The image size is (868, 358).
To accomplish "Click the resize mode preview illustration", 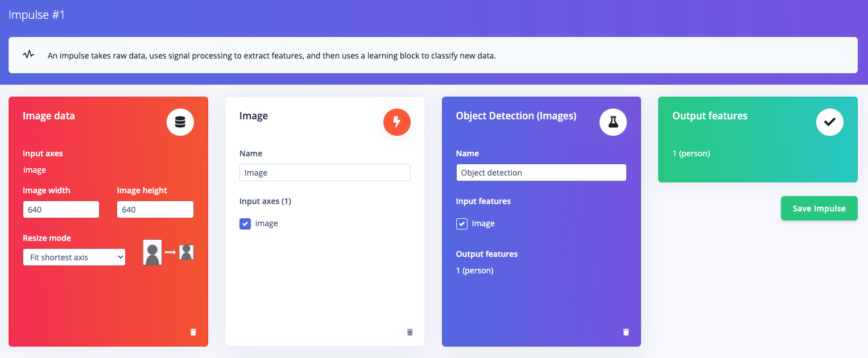I will click(x=168, y=252).
